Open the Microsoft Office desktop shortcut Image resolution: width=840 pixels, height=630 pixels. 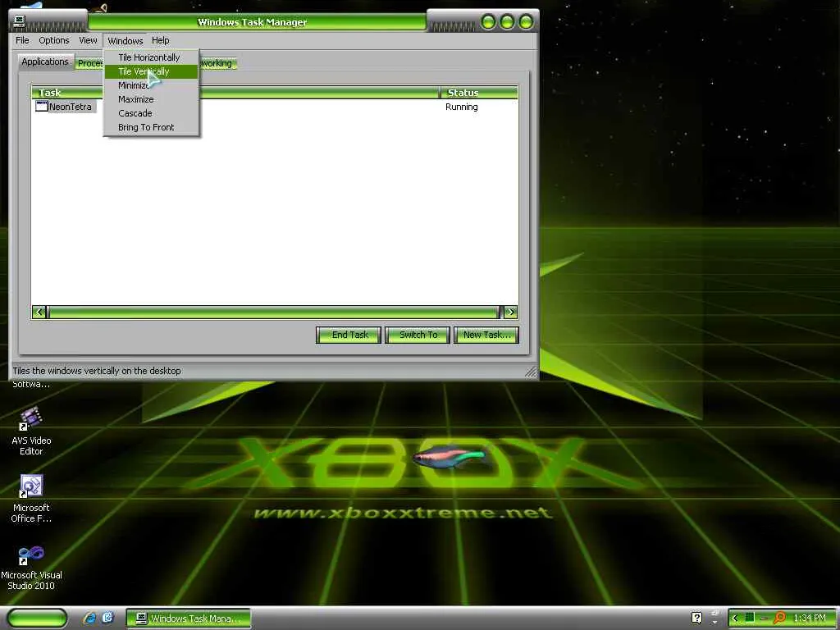pos(31,499)
